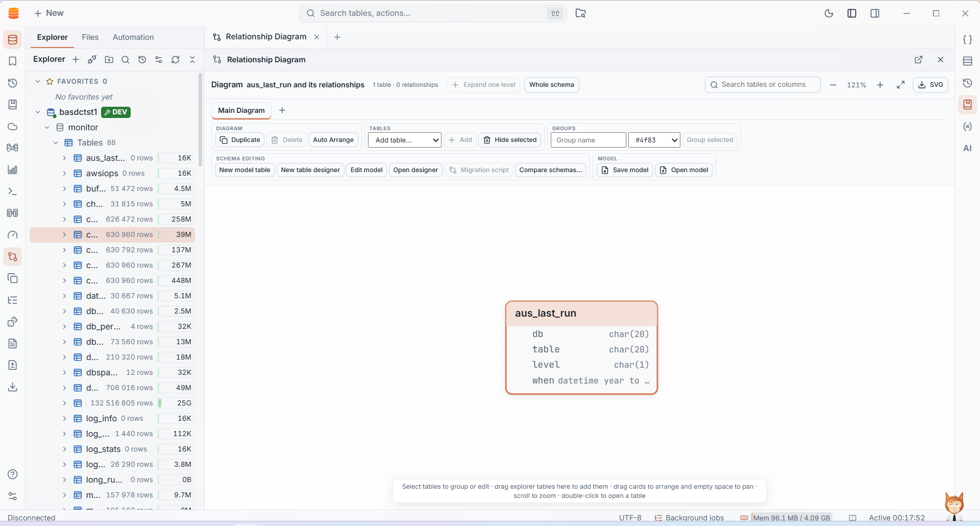Search in Explorer with magnifier icon

pyautogui.click(x=126, y=60)
